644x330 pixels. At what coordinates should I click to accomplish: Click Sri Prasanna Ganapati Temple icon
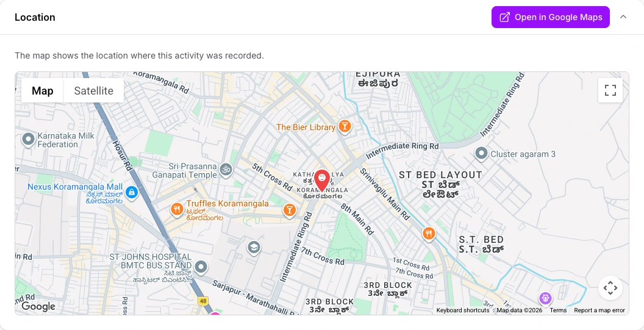[x=226, y=170]
